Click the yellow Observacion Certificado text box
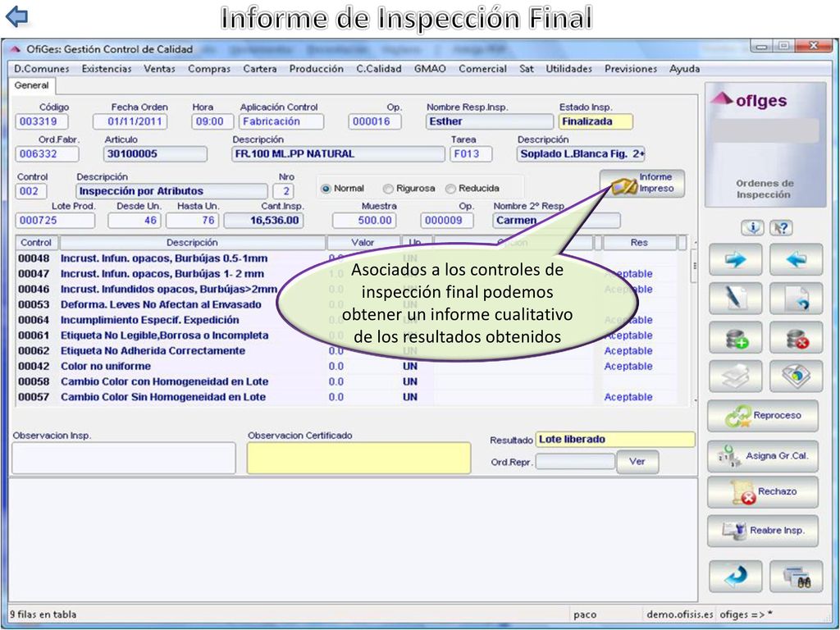840x630 pixels. click(359, 458)
